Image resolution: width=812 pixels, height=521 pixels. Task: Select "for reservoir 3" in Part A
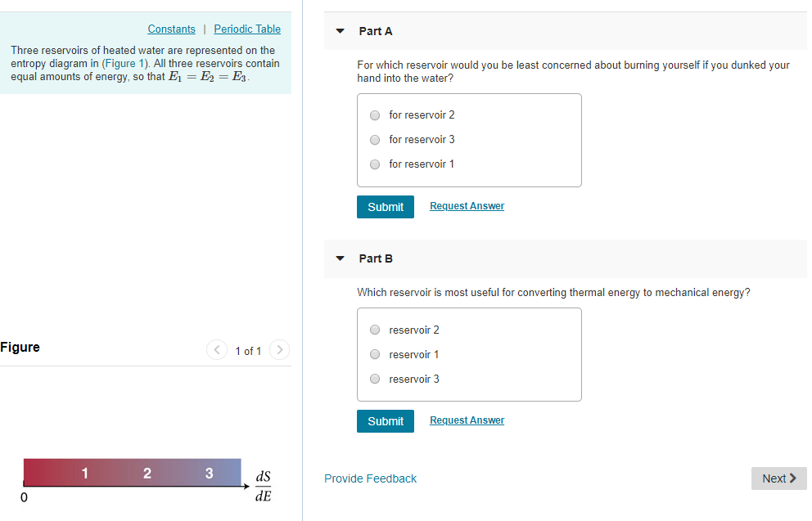point(375,140)
